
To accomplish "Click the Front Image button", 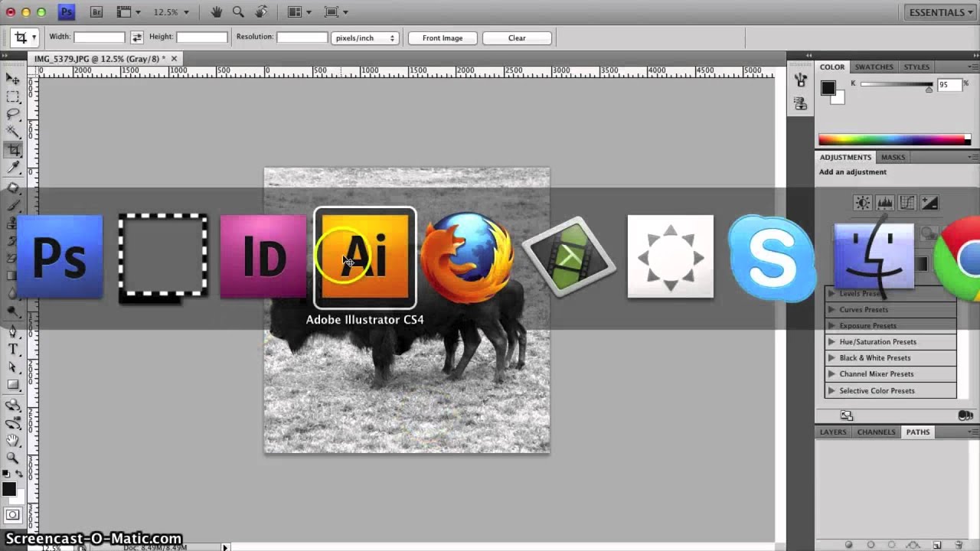I will [x=443, y=37].
